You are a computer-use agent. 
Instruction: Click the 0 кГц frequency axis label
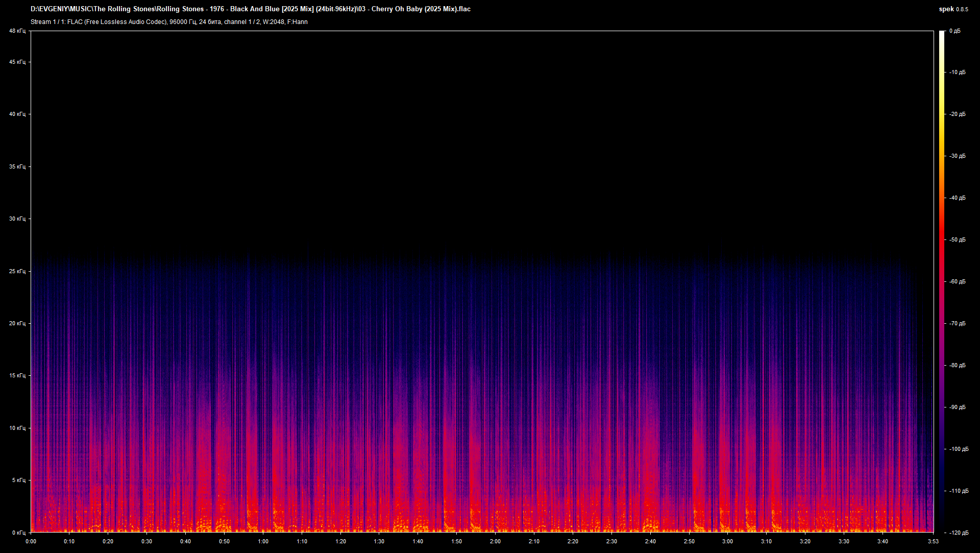18,533
